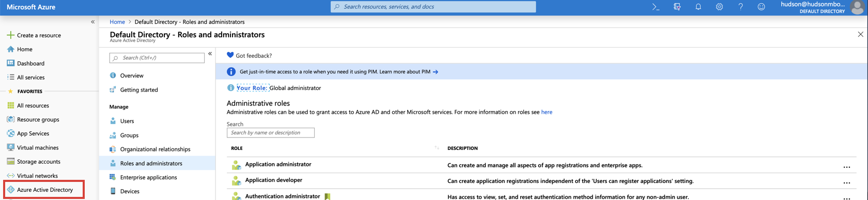Click the Dashboard icon in sidebar
The image size is (868, 200).
pos(10,63)
